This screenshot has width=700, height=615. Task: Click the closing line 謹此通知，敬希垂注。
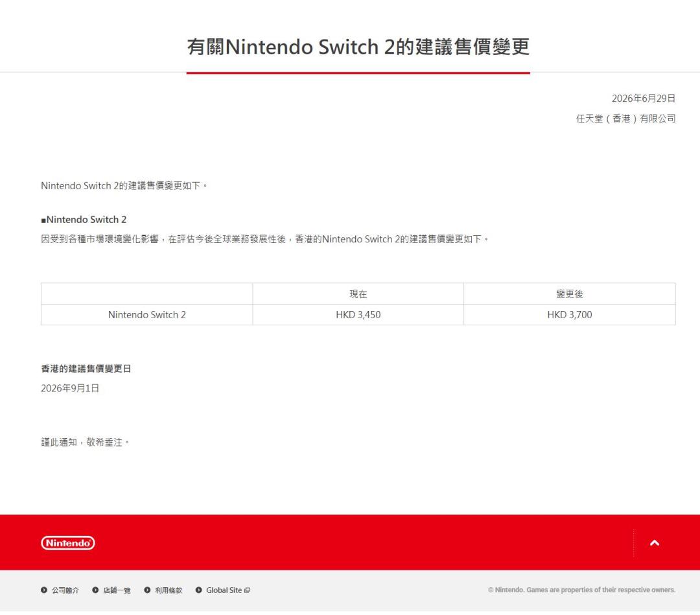coord(86,442)
